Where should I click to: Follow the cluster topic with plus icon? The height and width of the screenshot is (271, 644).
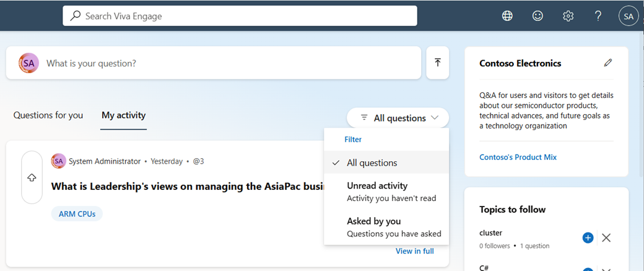coord(588,238)
